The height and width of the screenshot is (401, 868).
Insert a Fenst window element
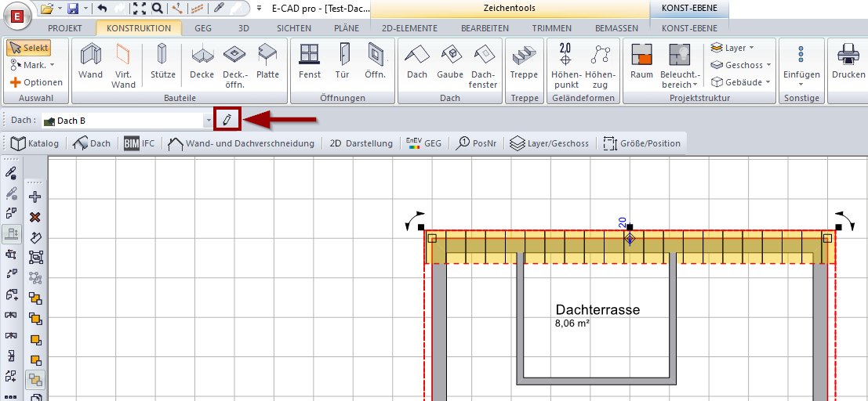tap(310, 61)
